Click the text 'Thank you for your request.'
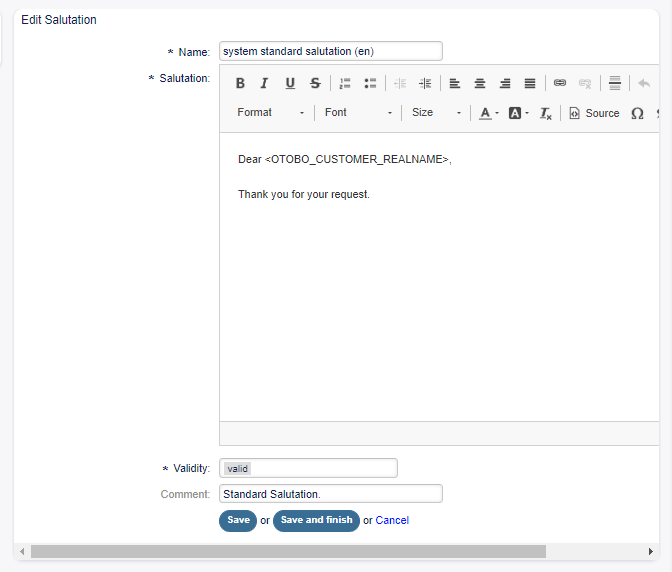 pyautogui.click(x=303, y=194)
